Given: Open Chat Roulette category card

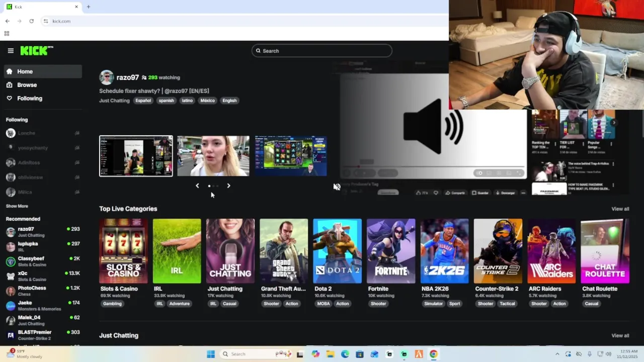Looking at the screenshot, I should click(x=605, y=251).
